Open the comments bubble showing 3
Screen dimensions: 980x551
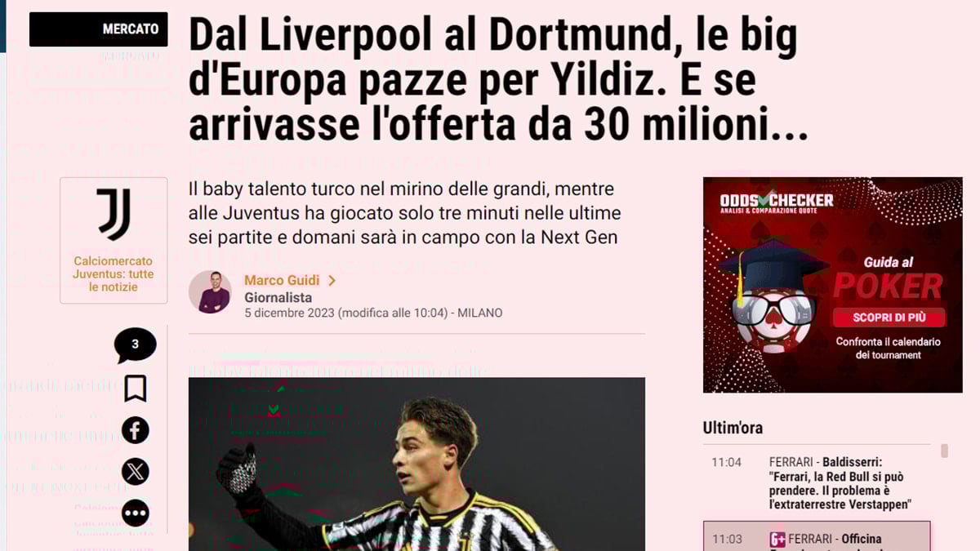click(135, 345)
